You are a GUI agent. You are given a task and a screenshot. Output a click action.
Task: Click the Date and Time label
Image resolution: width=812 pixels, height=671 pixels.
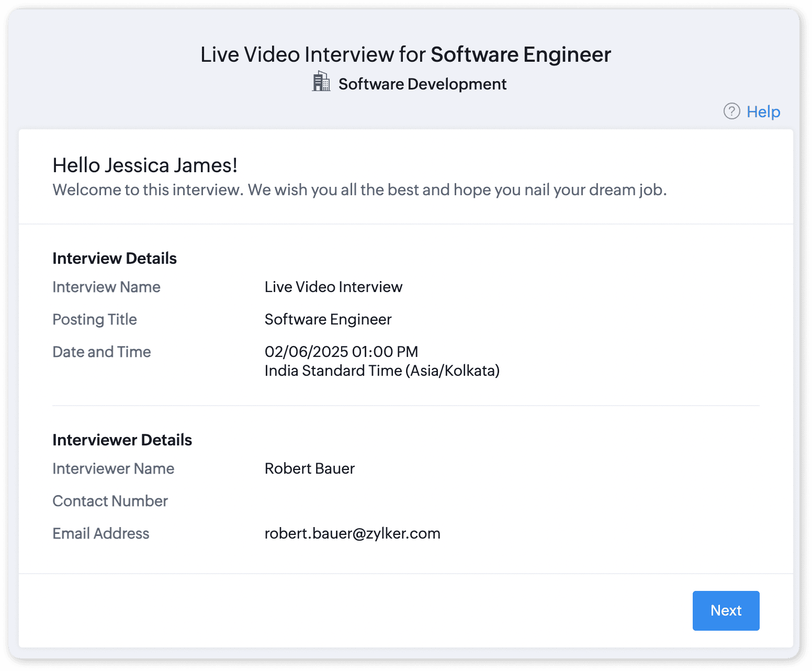click(x=101, y=352)
